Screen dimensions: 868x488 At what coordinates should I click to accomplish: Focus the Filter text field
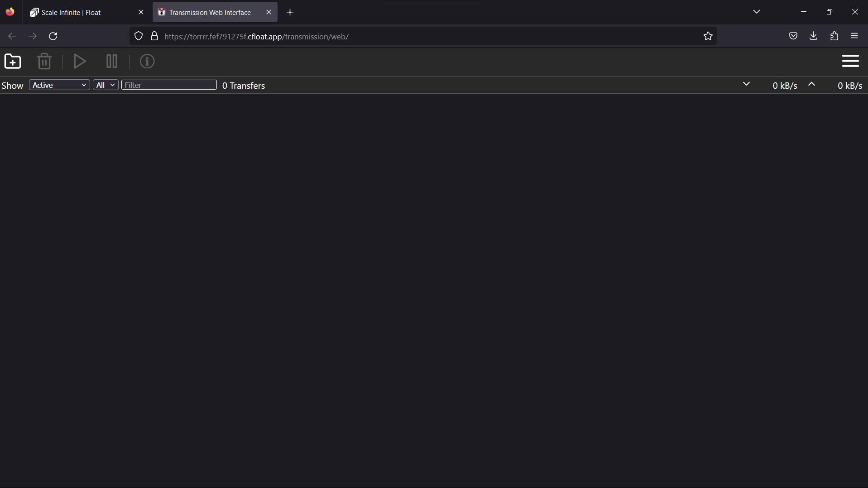pyautogui.click(x=169, y=85)
